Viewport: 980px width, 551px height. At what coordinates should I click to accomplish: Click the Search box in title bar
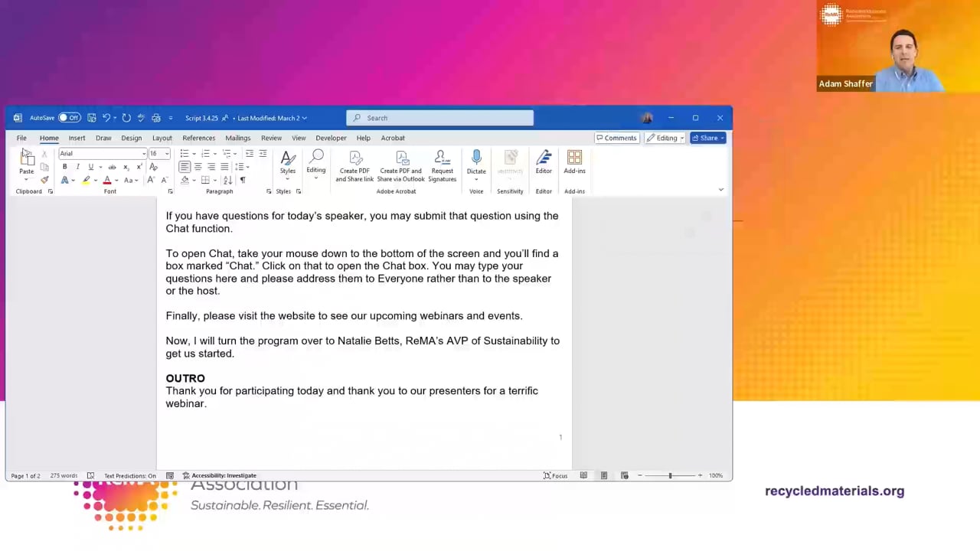[x=439, y=118]
